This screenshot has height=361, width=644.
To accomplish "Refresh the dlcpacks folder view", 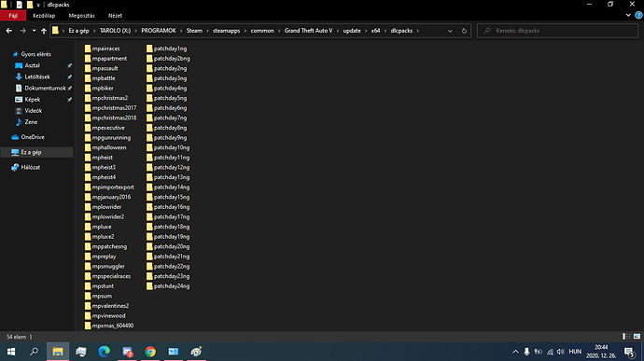I will point(464,31).
